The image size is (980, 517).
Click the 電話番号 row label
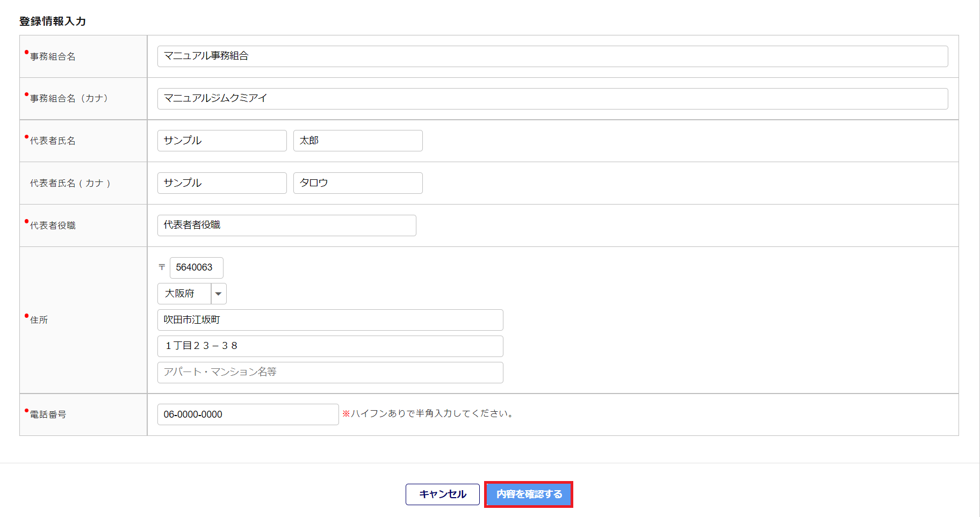[48, 414]
